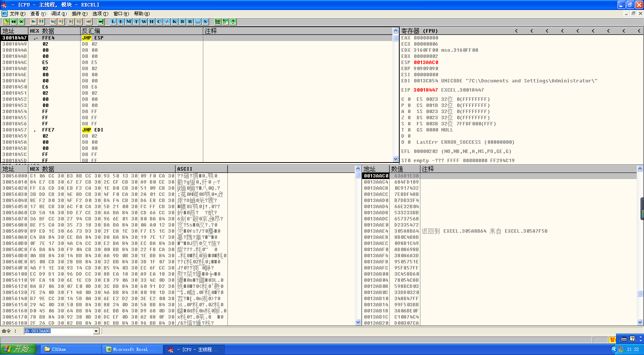The width and height of the screenshot is (644, 355).
Task: Open Appearance options colored grid icon
Action: click(x=225, y=21)
